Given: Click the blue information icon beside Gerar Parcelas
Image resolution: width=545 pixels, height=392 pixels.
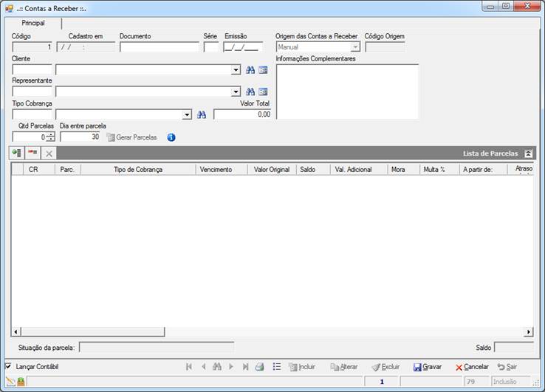Looking at the screenshot, I should pos(171,137).
